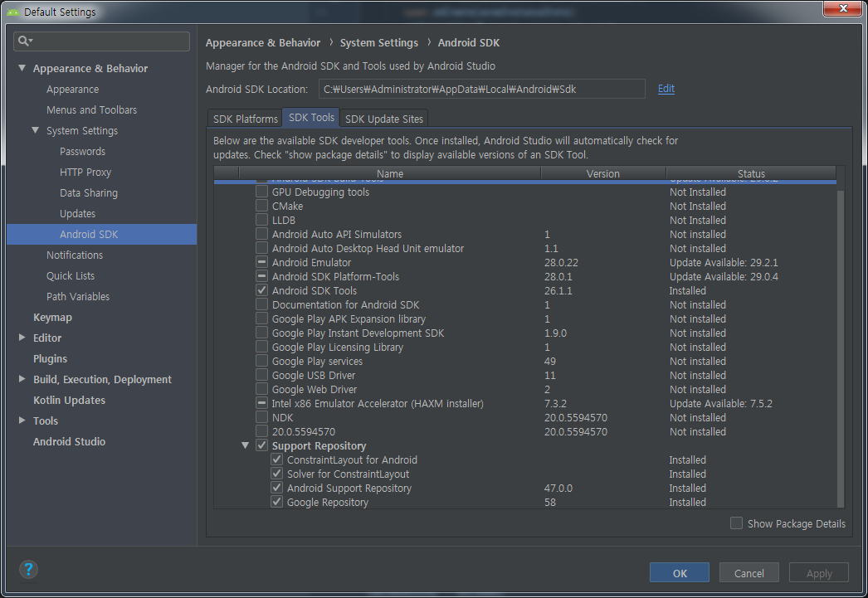
Task: Check the GPU Debugging tools checkbox
Action: tap(262, 192)
